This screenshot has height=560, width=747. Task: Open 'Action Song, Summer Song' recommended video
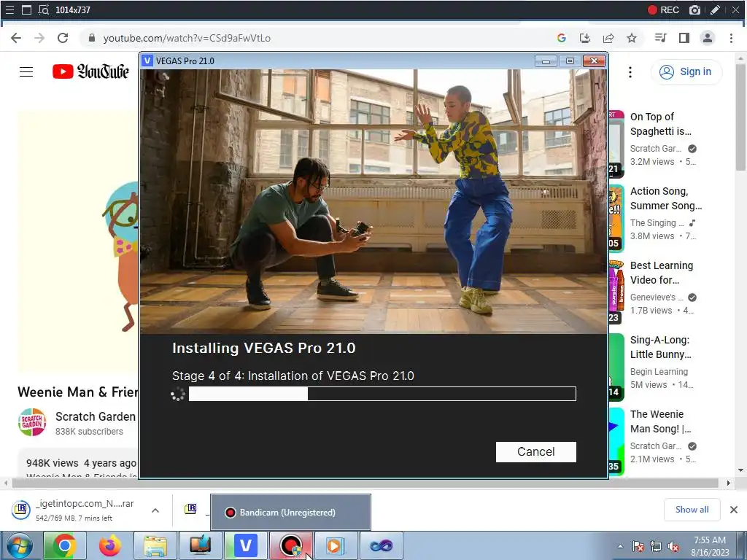click(x=666, y=198)
